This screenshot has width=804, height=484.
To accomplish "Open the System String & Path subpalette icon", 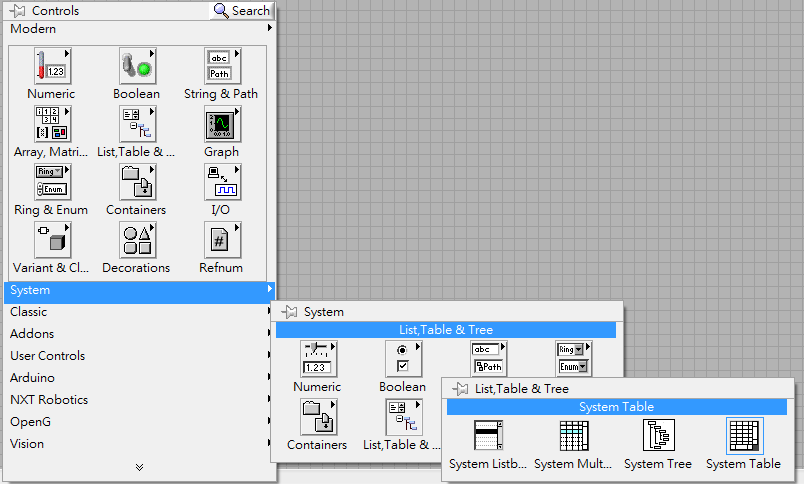I will (489, 359).
